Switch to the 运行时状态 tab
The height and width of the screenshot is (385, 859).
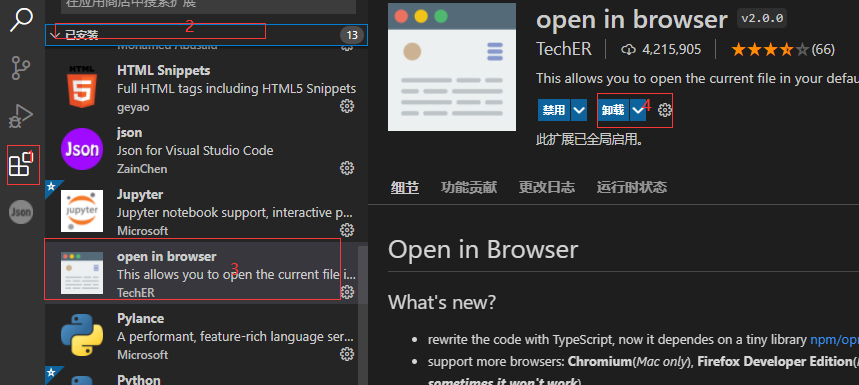coord(632,188)
